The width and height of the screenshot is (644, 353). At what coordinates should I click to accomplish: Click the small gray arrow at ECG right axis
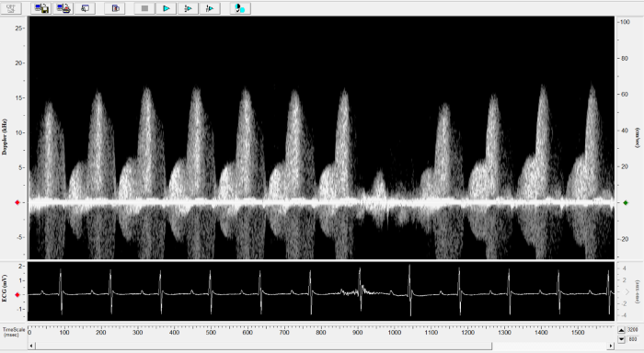click(x=627, y=291)
